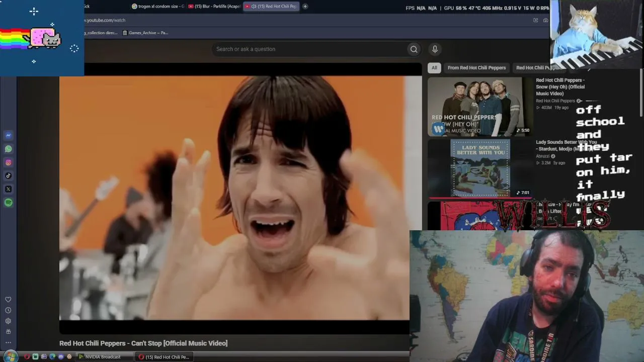Launch Opera from the taskbar quick launch
This screenshot has height=362, width=644.
pyautogui.click(x=27, y=357)
